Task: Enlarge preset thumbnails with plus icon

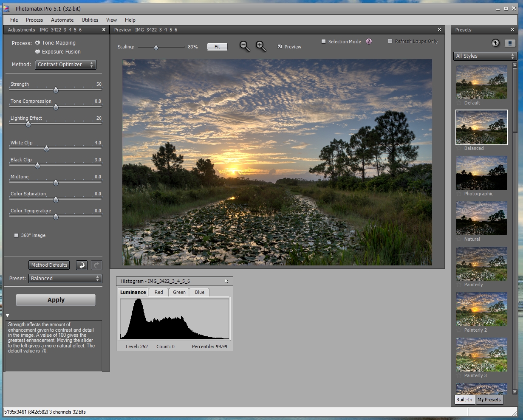Action: 495,43
